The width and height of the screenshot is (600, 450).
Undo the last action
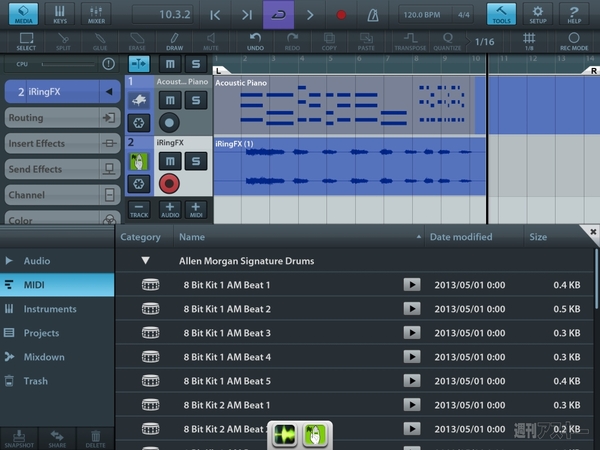click(255, 41)
